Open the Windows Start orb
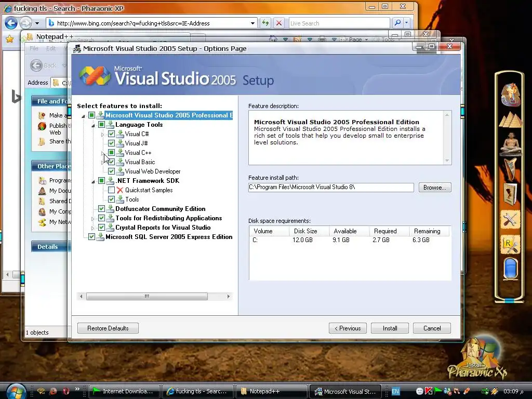Viewport: 532px width, 399px height. (15, 391)
